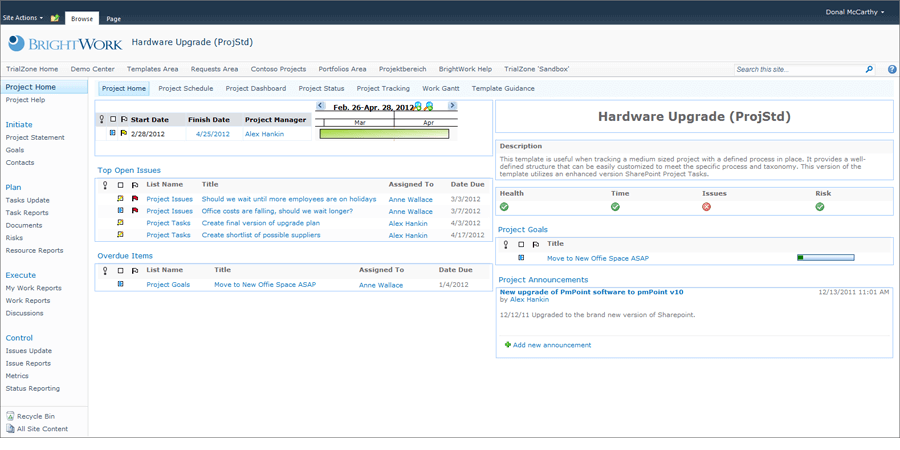Image resolution: width=900 pixels, height=450 pixels.
Task: Sort by the Date Due column in Top Open Issues
Action: [x=468, y=185]
